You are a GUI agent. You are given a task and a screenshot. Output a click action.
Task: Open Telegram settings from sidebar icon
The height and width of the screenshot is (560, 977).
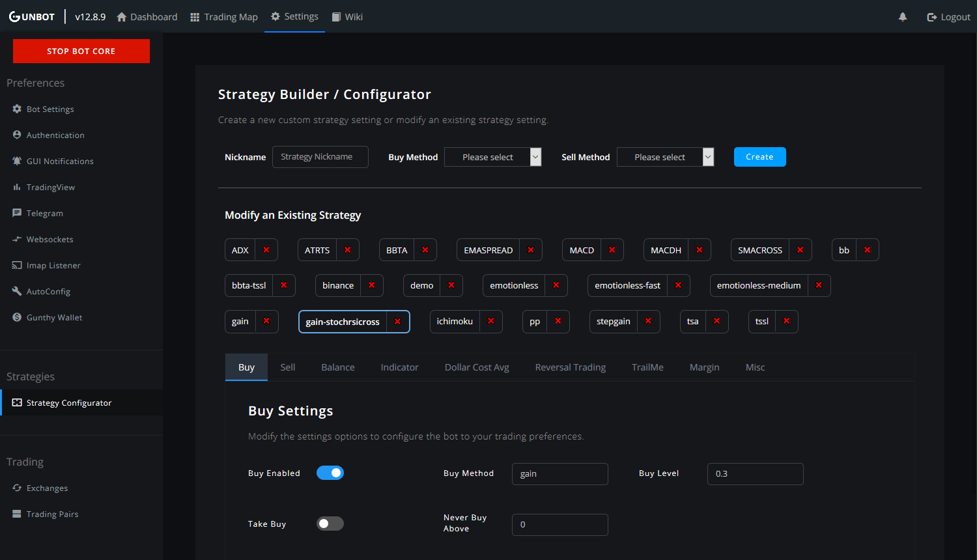point(17,213)
